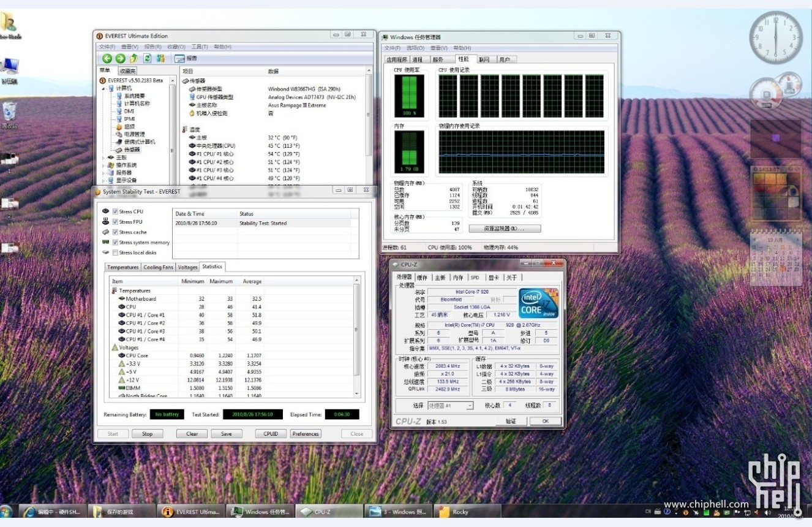Switch to Cooling Fans tab
Screen dimensions: 812x527
pos(159,267)
